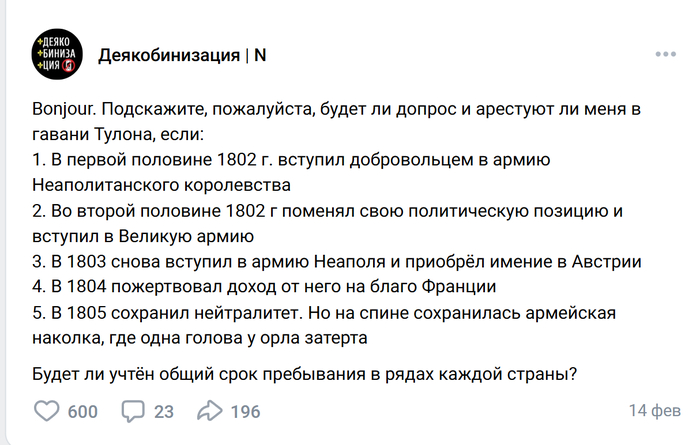Open the post via the 14 фев date

655,411
